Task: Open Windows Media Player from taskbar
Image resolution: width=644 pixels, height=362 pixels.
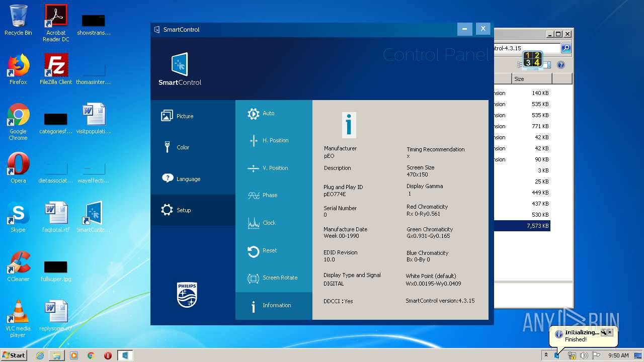Action: 74,355
